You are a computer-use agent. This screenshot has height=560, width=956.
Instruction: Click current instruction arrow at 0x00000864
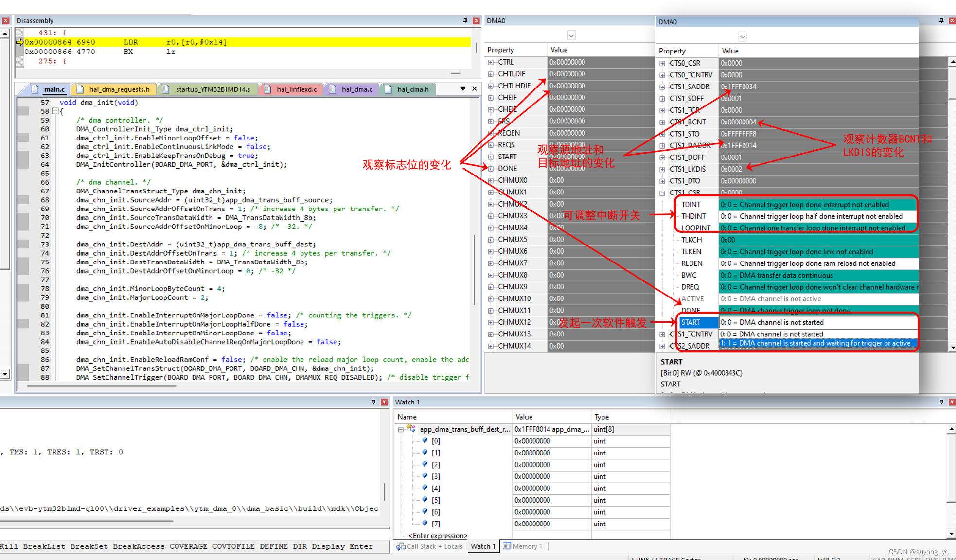(x=20, y=42)
